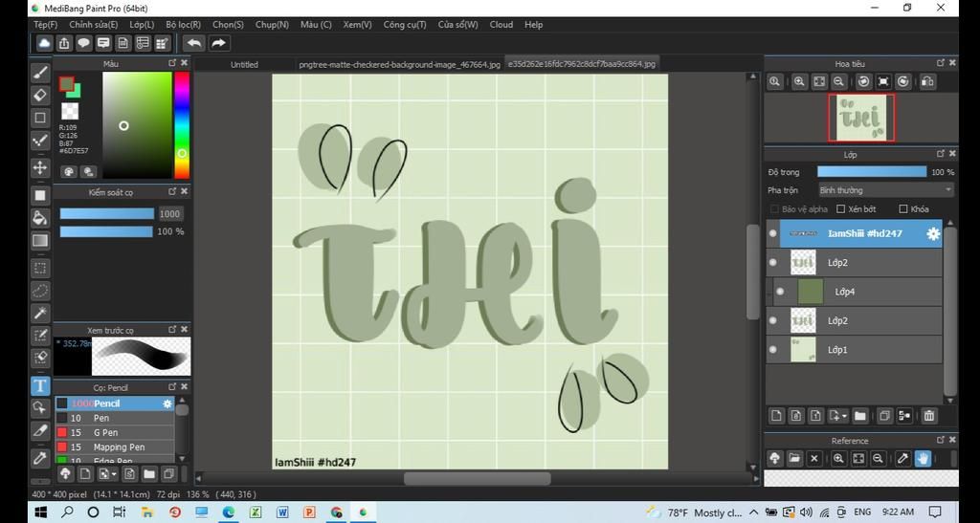Open Pencil brush settings gear

(x=167, y=403)
